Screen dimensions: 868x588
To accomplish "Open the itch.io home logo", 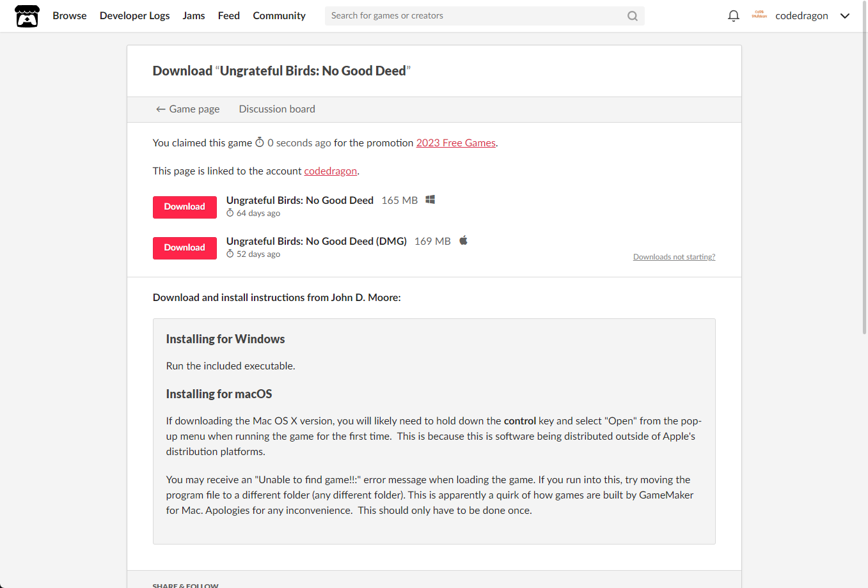I will [x=27, y=16].
